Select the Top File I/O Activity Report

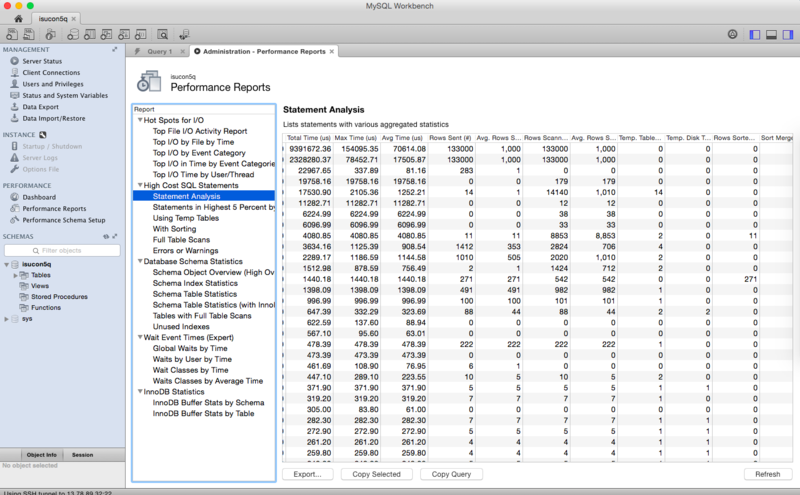click(200, 131)
